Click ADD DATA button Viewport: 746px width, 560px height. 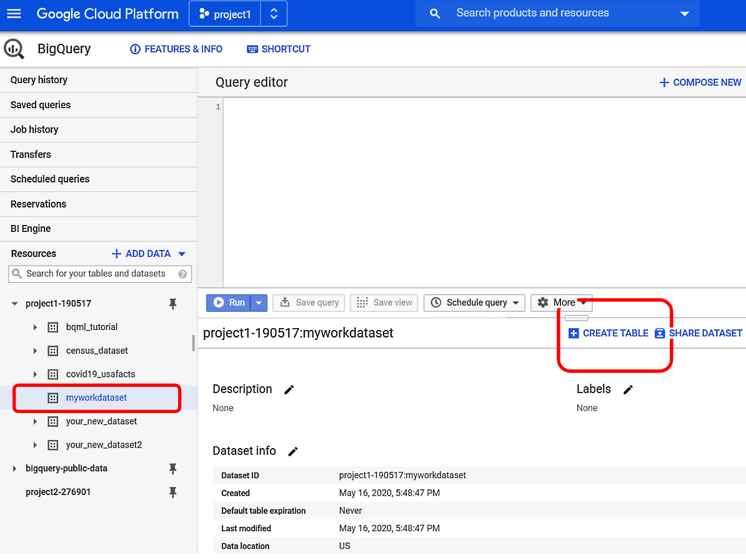click(x=141, y=254)
